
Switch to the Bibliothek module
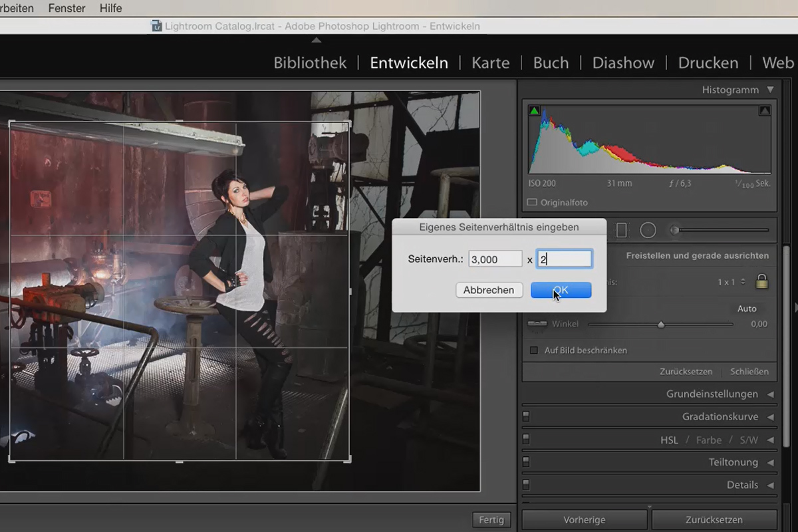click(310, 63)
